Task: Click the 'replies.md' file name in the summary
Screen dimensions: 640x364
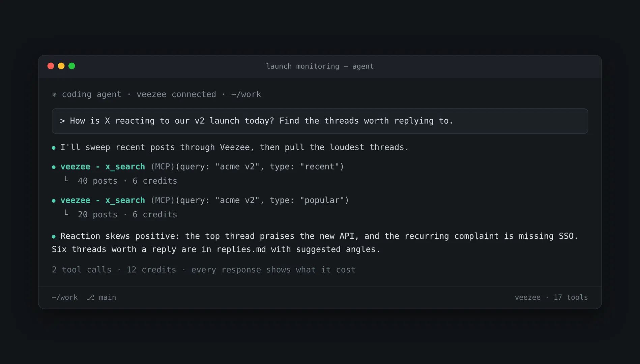Action: tap(241, 249)
